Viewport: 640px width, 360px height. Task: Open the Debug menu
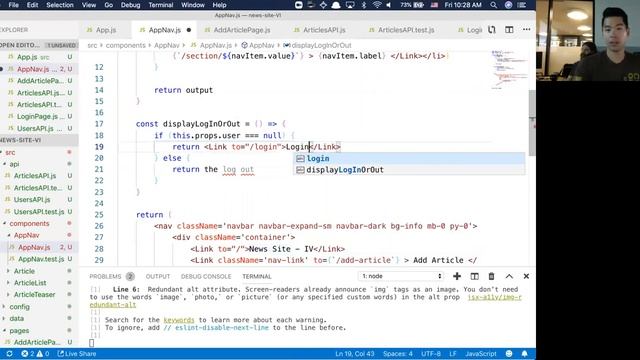coord(130,5)
